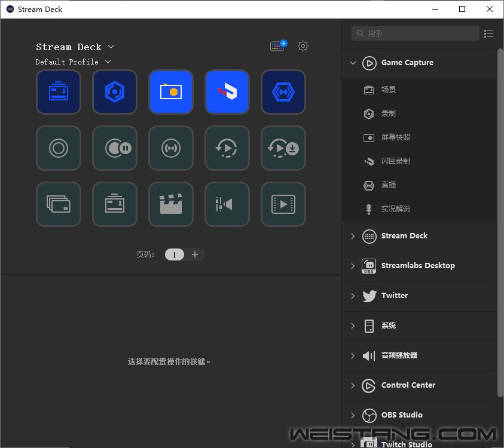Open the Stream Deck device dropdown
Image resolution: width=504 pixels, height=448 pixels.
pos(75,47)
